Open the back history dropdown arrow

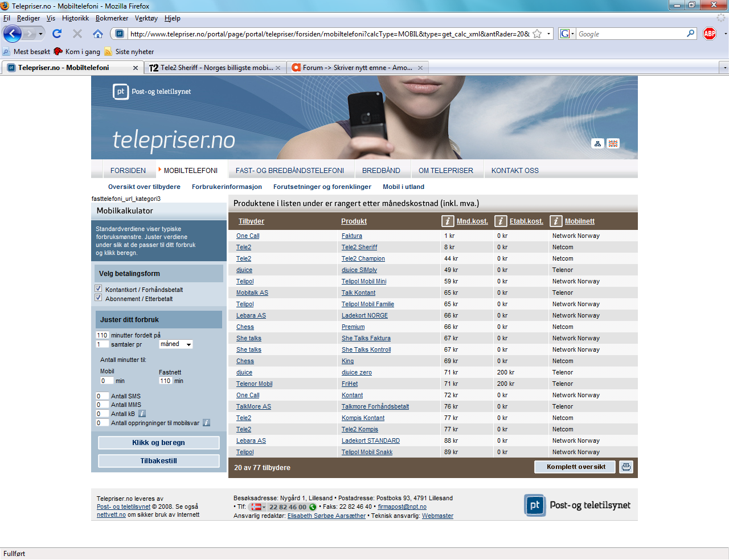tap(40, 34)
